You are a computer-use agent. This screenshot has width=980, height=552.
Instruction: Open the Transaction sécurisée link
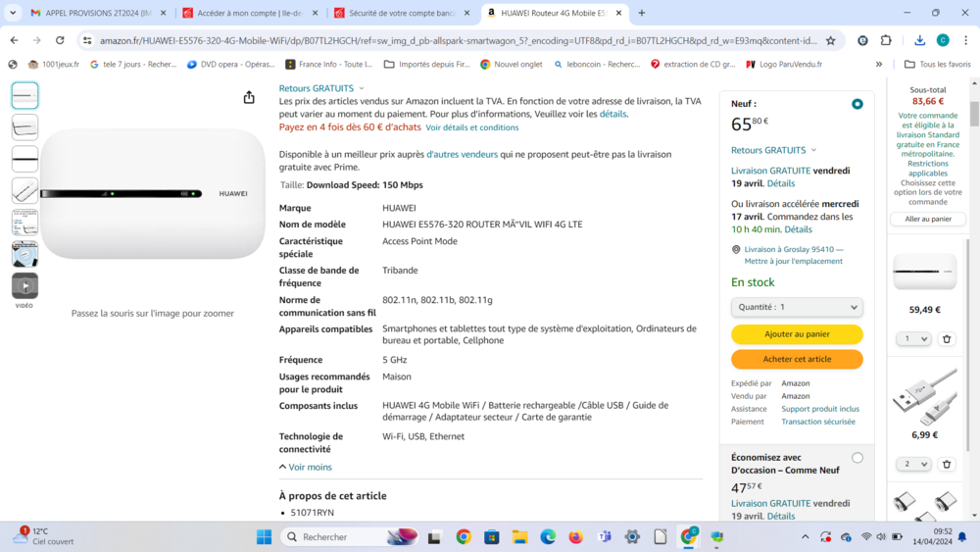(818, 422)
